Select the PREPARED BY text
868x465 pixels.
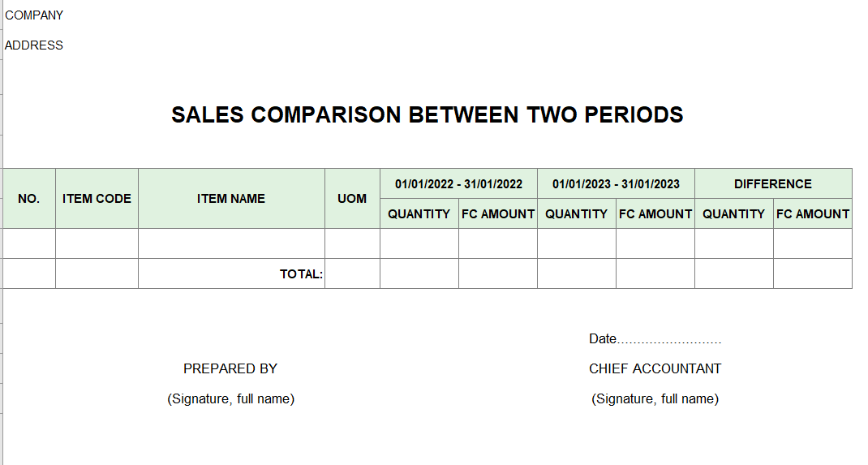(230, 368)
